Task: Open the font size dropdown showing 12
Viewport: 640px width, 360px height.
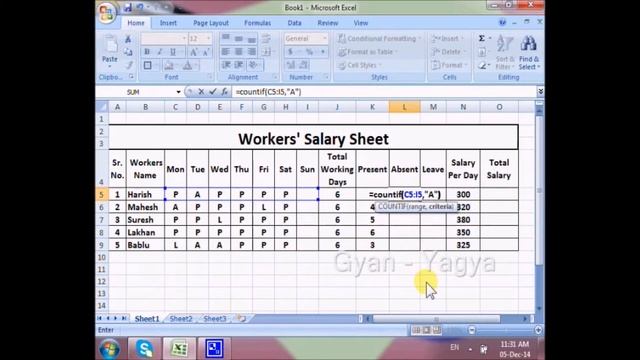Action: pyautogui.click(x=209, y=38)
